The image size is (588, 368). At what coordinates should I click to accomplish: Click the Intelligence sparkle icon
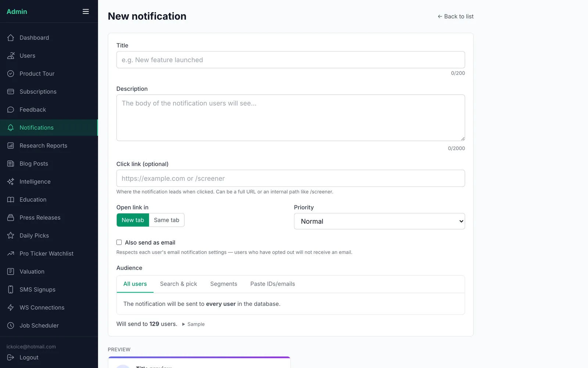(x=11, y=182)
